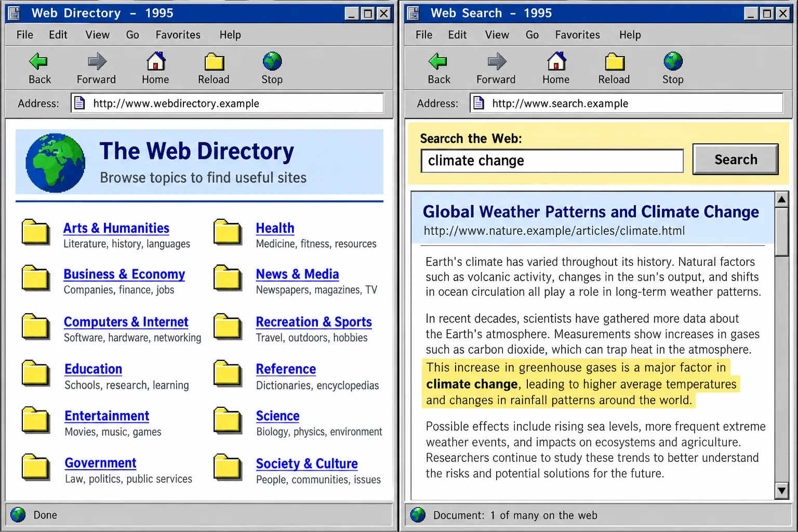Click the search.example address field
Image resolution: width=798 pixels, height=532 pixels.
[x=627, y=103]
